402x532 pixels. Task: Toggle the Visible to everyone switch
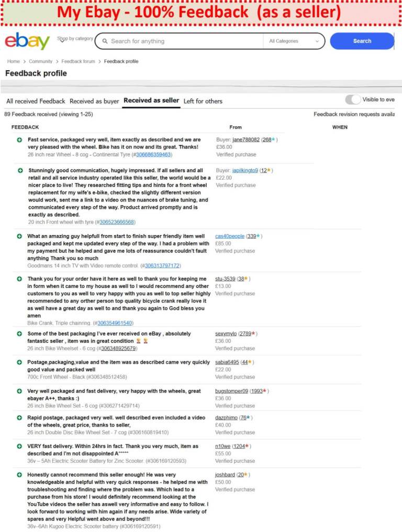click(x=353, y=99)
